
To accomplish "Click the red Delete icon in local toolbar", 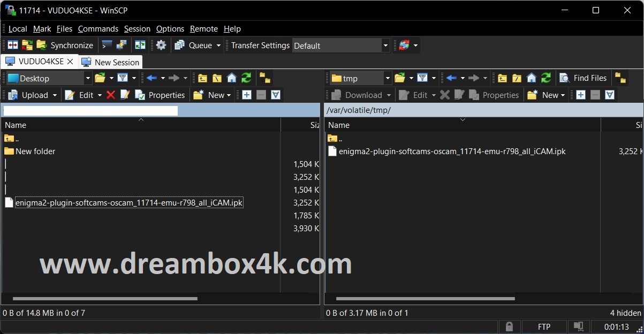I will (111, 95).
